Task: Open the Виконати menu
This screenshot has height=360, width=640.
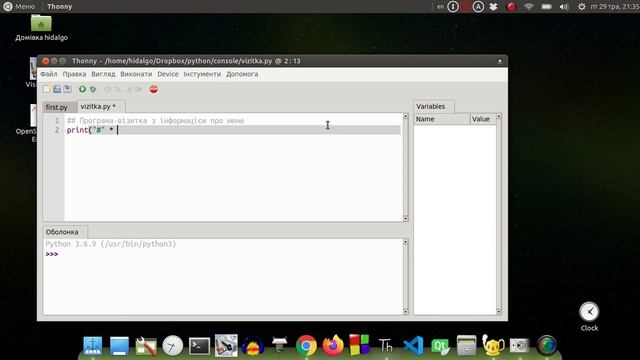Action: (136, 74)
